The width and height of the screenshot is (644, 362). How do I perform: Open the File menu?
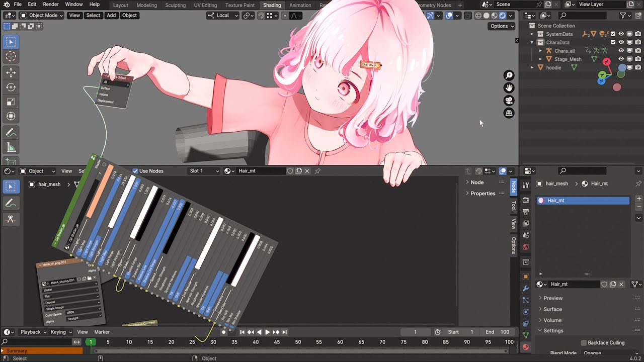tap(18, 5)
